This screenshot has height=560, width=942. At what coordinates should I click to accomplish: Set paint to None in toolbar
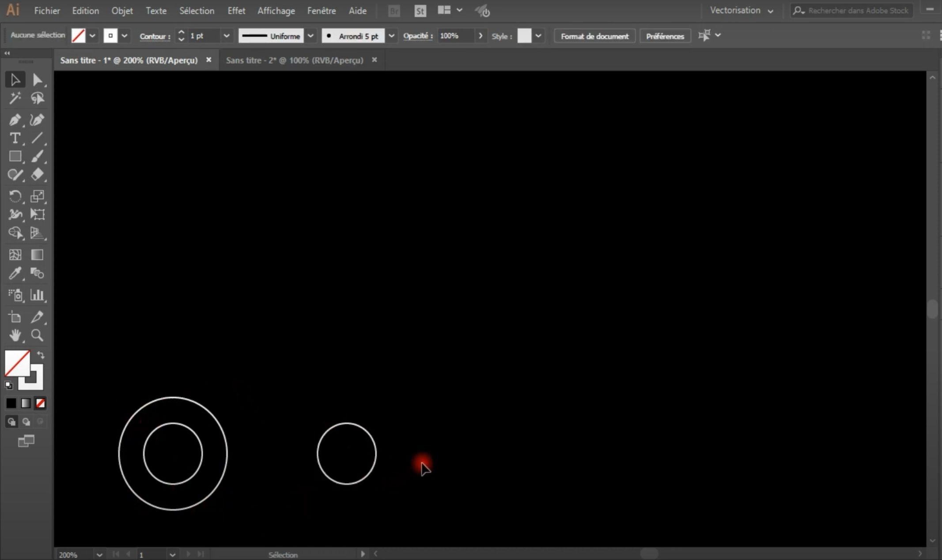[x=41, y=403]
